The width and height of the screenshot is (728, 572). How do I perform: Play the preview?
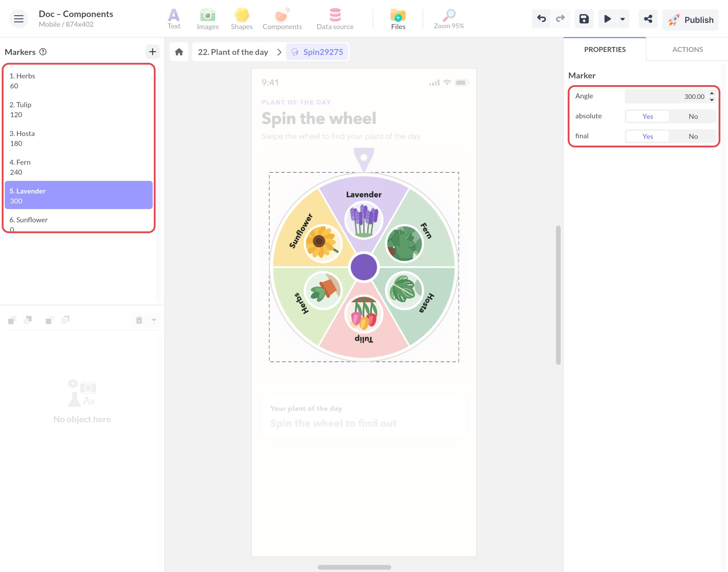[607, 19]
